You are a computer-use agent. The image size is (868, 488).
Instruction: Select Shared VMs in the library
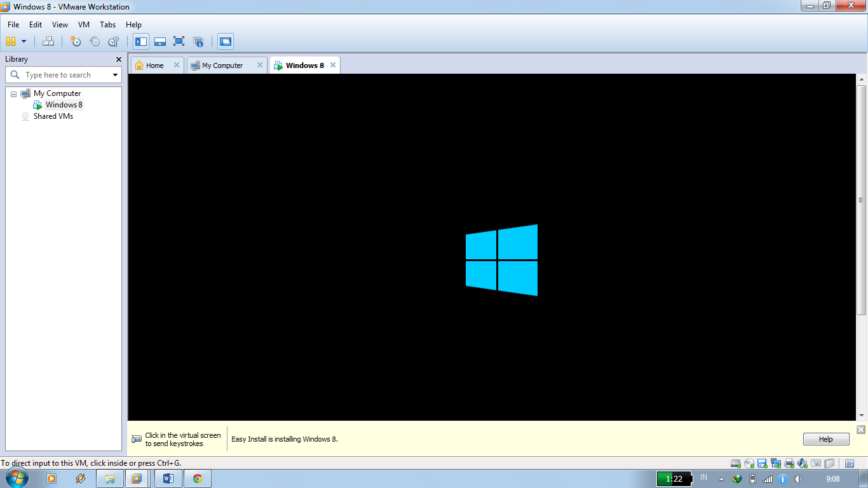coord(53,116)
